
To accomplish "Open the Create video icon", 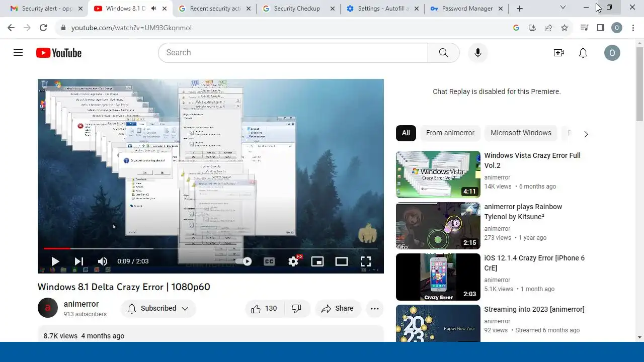I will [x=559, y=53].
